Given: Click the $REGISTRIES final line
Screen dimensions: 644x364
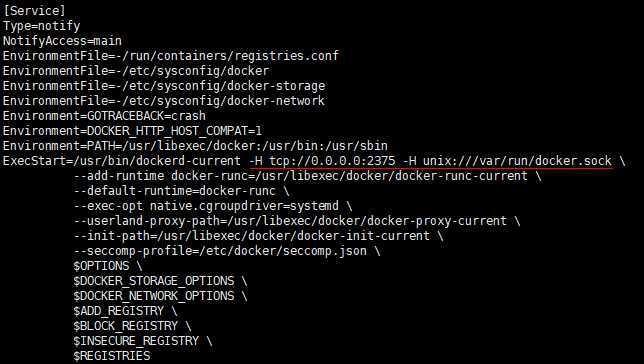Looking at the screenshot, I should (112, 356).
